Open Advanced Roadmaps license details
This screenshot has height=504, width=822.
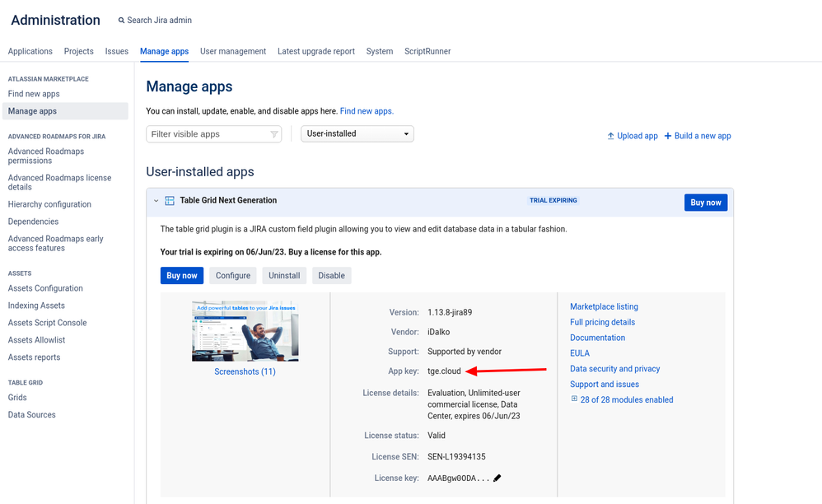pyautogui.click(x=59, y=182)
